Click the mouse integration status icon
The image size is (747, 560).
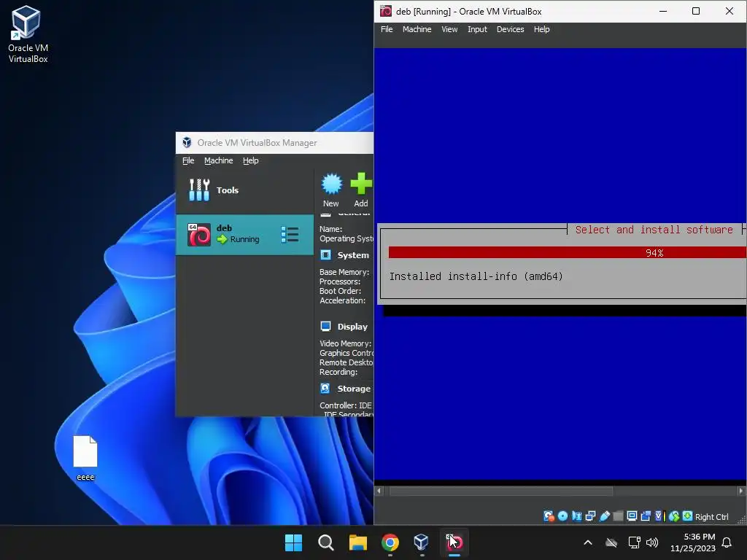point(674,516)
